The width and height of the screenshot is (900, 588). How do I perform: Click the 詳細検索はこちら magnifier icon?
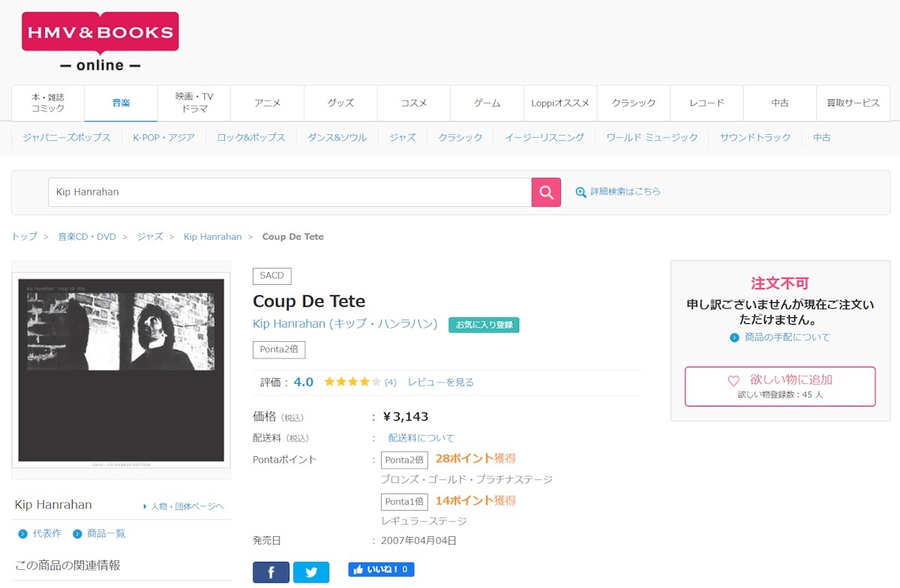(580, 192)
